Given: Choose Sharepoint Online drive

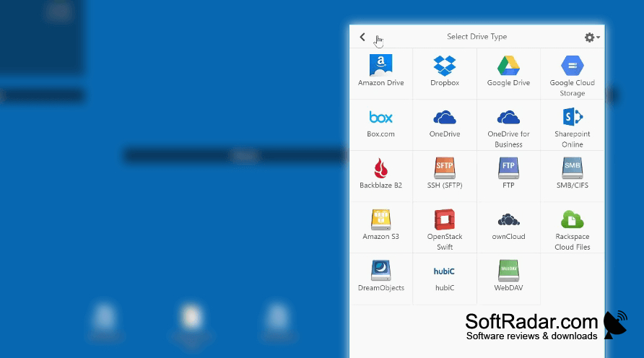Looking at the screenshot, I should [x=572, y=125].
